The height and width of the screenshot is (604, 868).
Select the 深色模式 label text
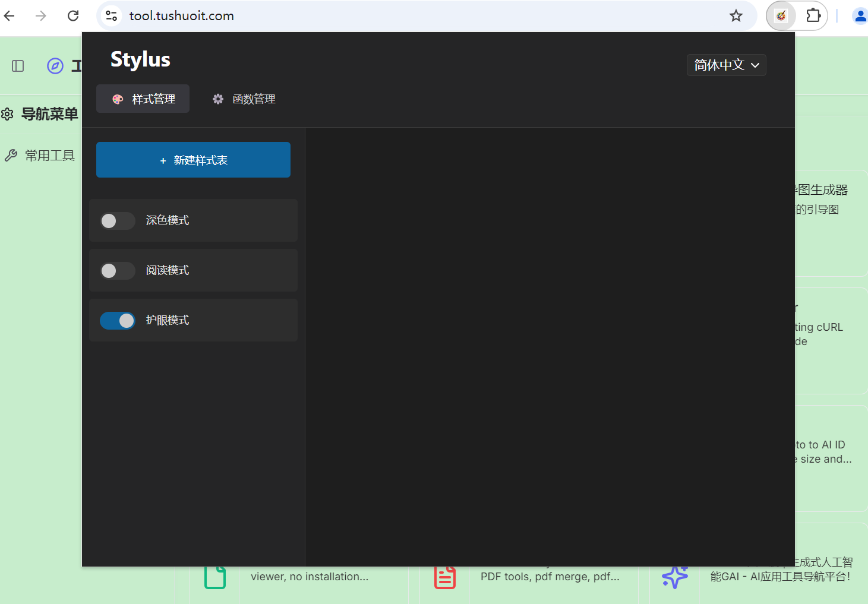pyautogui.click(x=168, y=220)
